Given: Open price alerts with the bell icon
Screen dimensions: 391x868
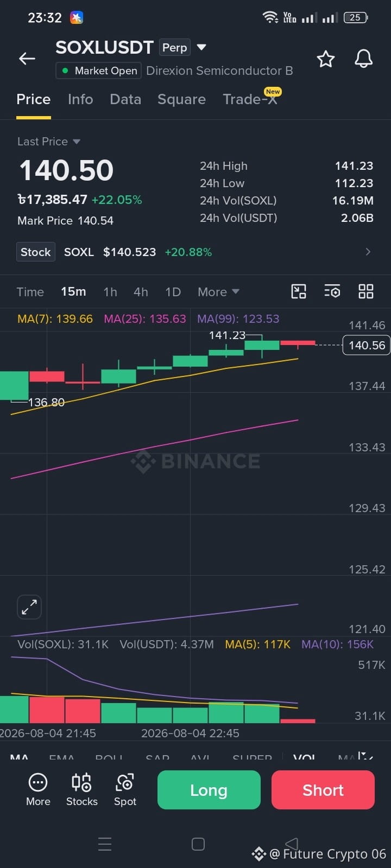Looking at the screenshot, I should coord(364,59).
